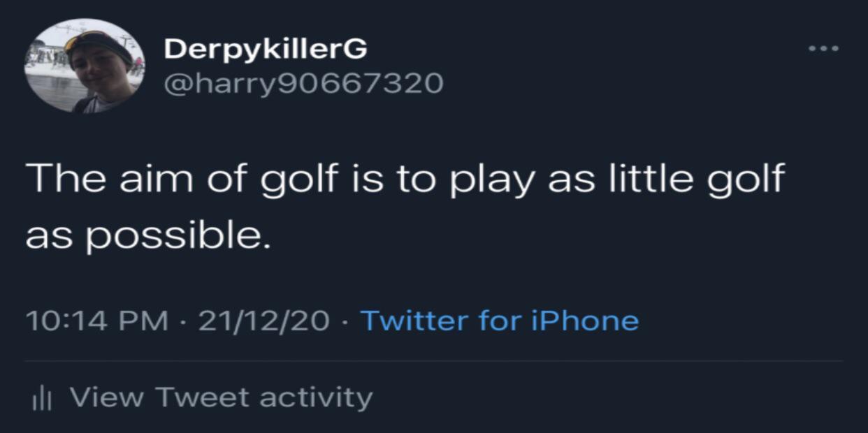Click the word "iPhone" in the source label
This screenshot has height=433, width=868.
pos(585,321)
